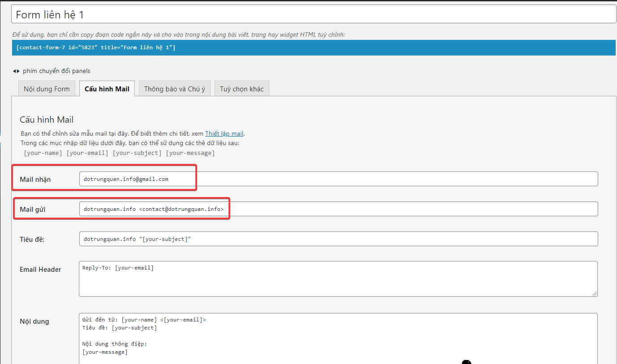Click the Mail nhận email field

click(338, 179)
